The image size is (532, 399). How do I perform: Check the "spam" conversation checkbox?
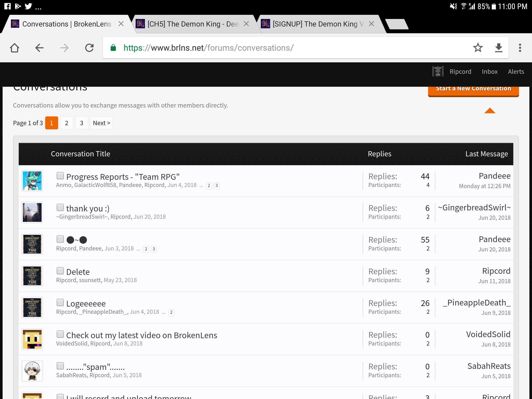coord(60,366)
